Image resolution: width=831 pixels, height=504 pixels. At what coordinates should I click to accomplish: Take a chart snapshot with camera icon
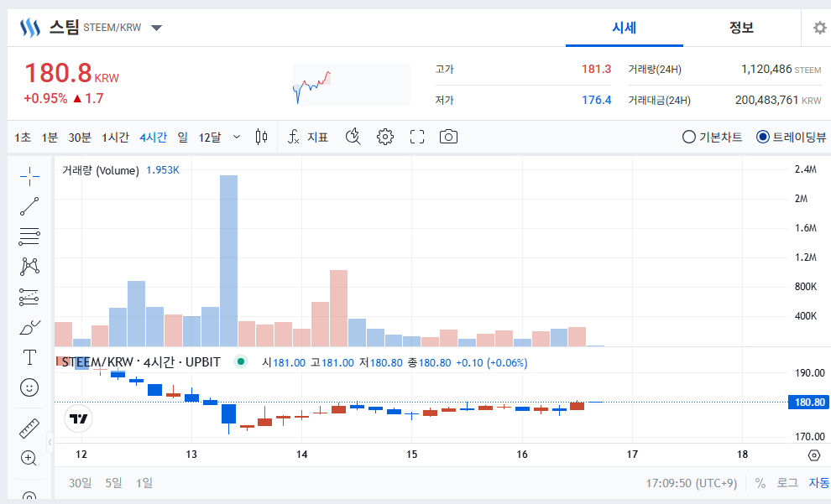(448, 138)
